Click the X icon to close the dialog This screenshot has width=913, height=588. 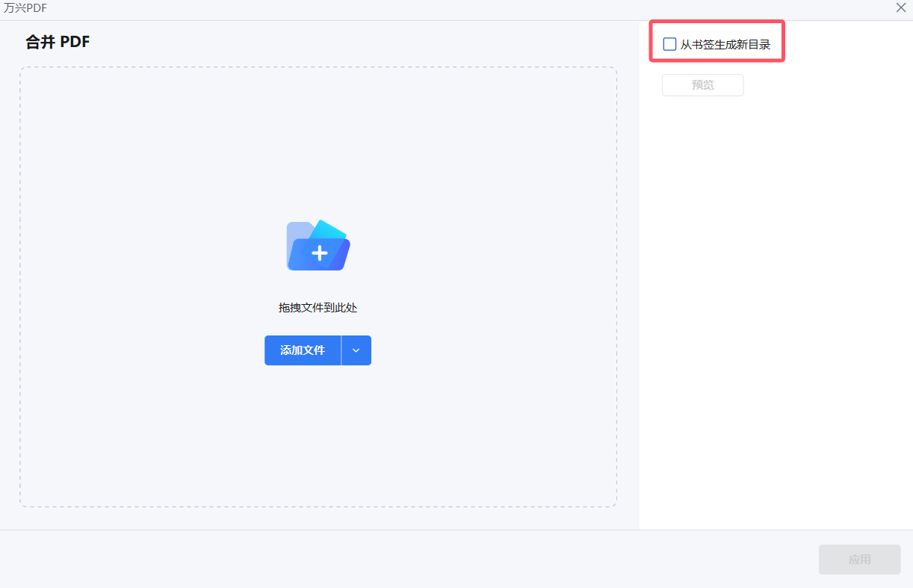[x=900, y=8]
